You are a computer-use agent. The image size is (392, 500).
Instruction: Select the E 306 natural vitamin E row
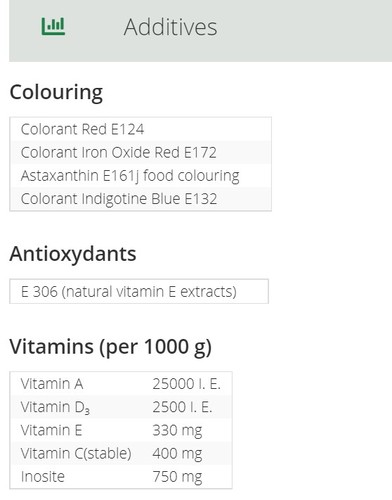pyautogui.click(x=139, y=292)
